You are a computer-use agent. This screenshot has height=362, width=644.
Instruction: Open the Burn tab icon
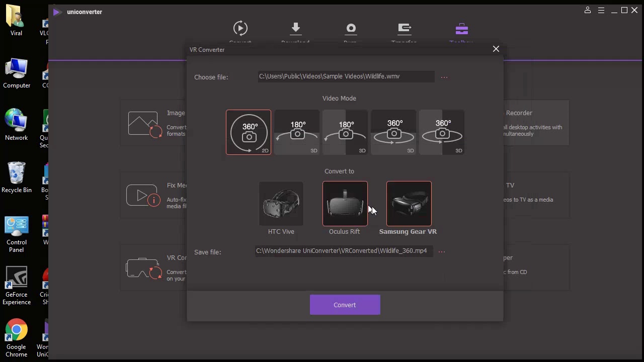351,28
